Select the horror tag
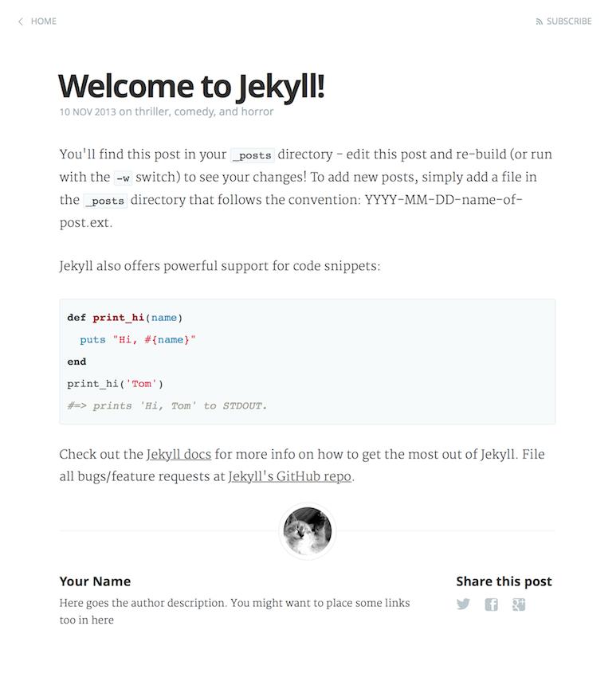The image size is (616, 673). 257,112
